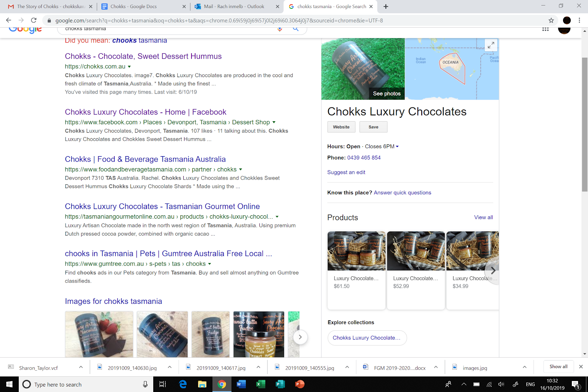The image size is (588, 392).
Task: Click the Windows taskbar search box
Action: [86, 384]
